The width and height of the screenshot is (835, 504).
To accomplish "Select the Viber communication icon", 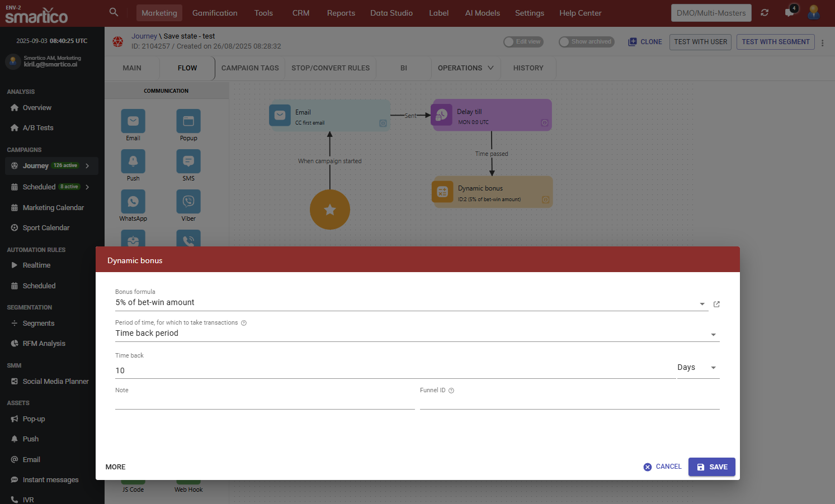I will pyautogui.click(x=188, y=202).
